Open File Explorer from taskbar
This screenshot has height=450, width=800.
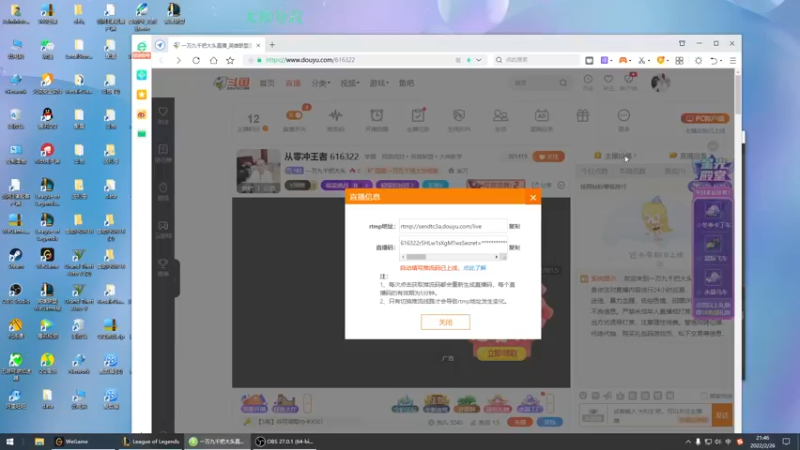[x=39, y=441]
